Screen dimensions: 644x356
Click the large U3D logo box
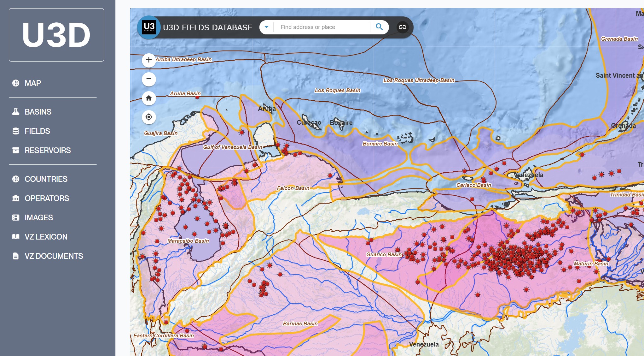[56, 35]
